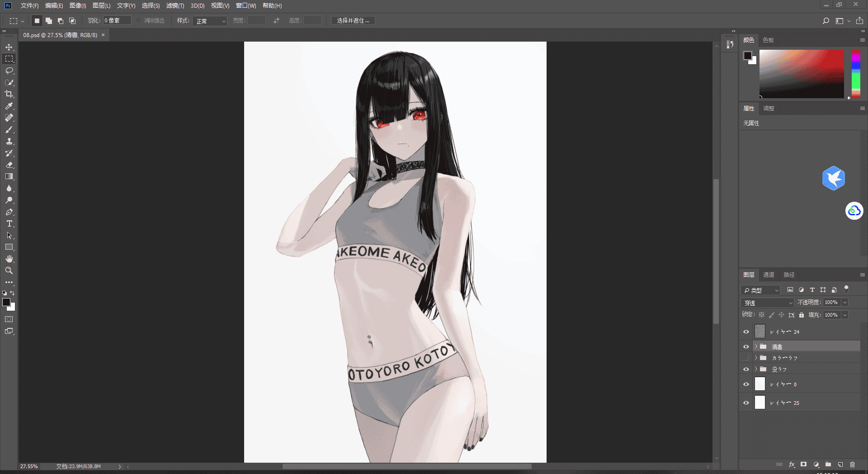Click the 选择并遮住 button
Viewport: 868px width, 474px height.
pos(353,21)
